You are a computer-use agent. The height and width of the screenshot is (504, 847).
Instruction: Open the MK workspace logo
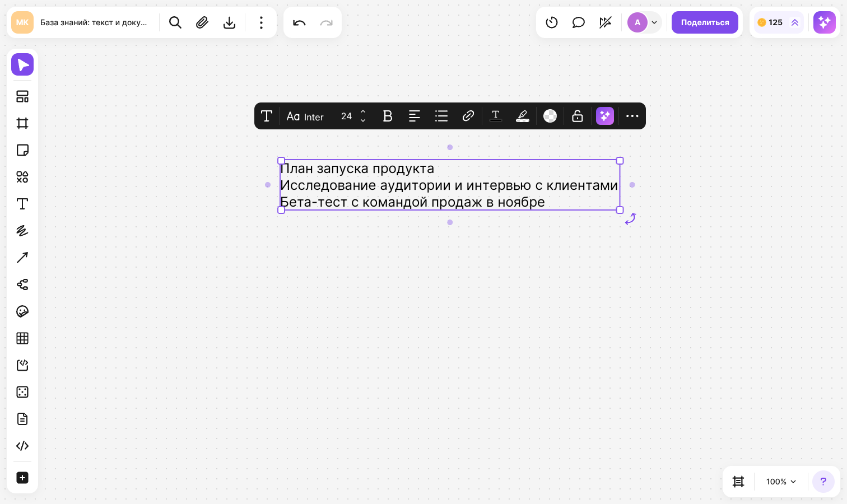(x=22, y=22)
